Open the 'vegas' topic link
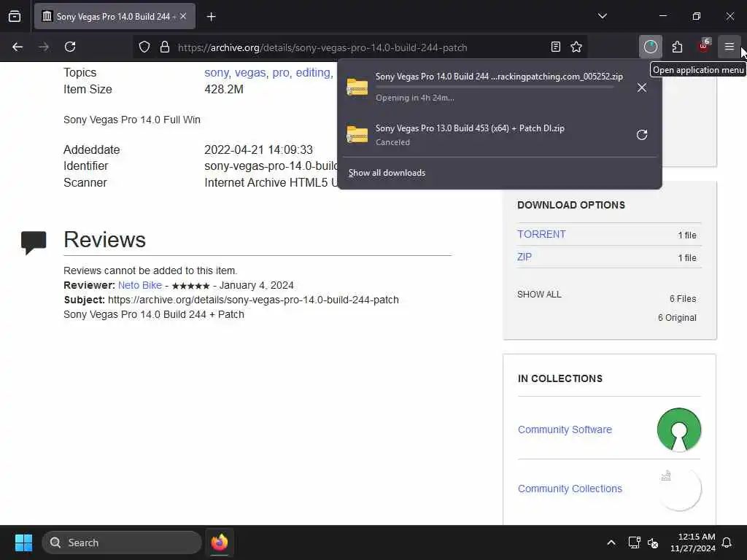The image size is (747, 560). pyautogui.click(x=250, y=72)
